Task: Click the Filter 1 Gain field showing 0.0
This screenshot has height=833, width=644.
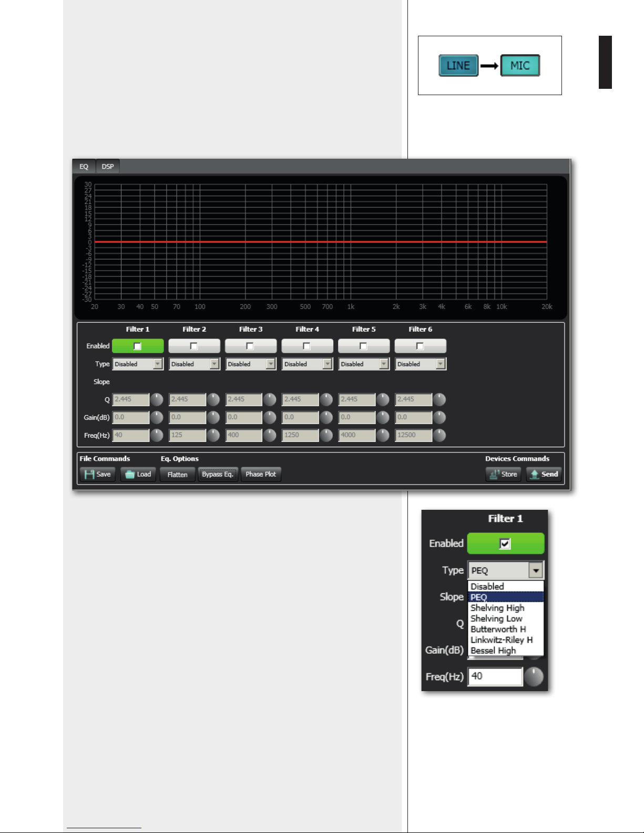Action: (x=131, y=417)
